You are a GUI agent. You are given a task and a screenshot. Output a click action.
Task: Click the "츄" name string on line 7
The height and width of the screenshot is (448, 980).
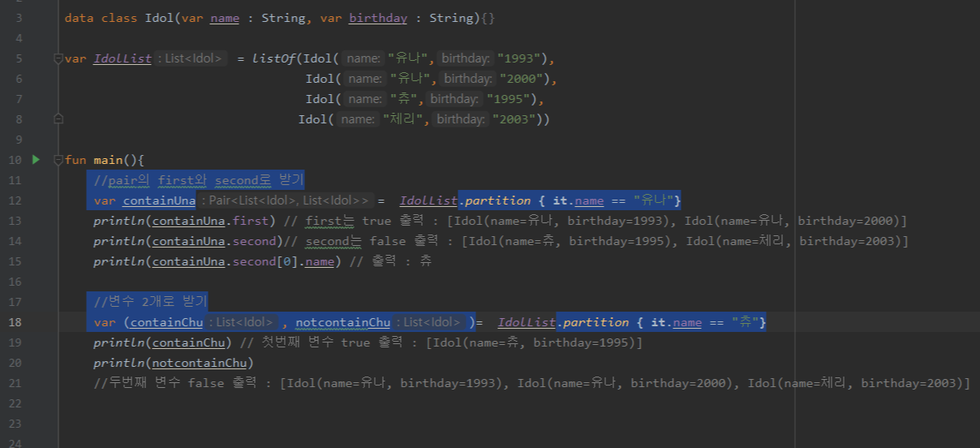tap(406, 99)
